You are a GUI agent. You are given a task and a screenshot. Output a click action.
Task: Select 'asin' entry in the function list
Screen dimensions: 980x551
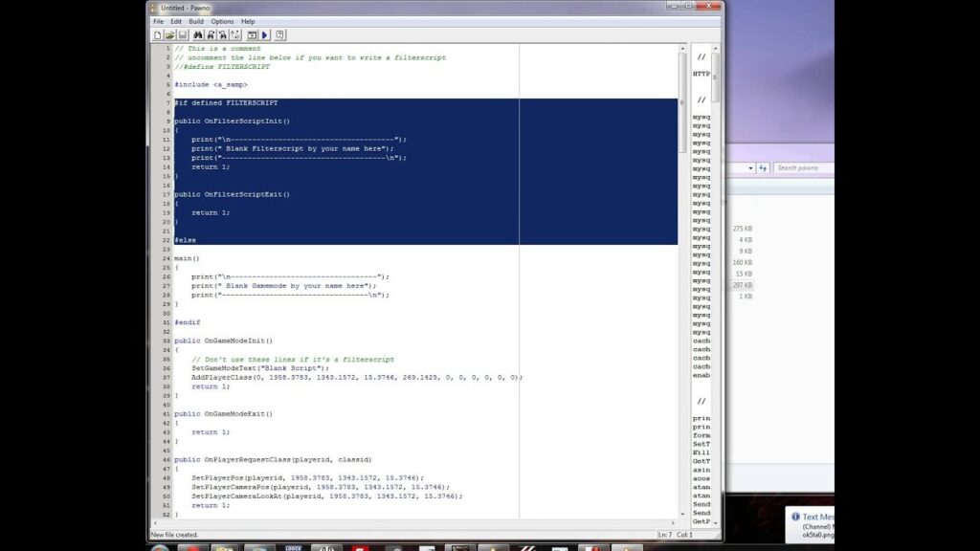[702, 470]
